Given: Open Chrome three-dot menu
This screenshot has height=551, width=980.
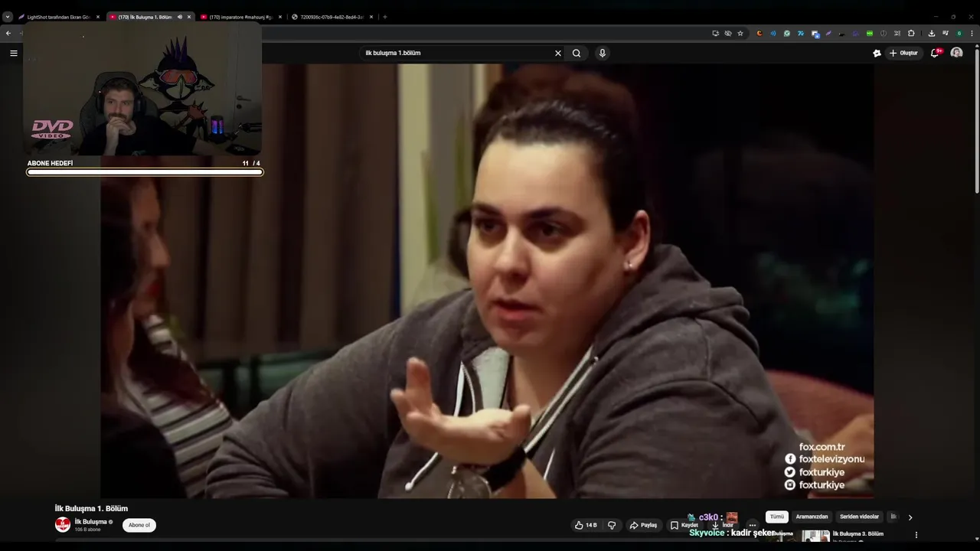Looking at the screenshot, I should [972, 34].
